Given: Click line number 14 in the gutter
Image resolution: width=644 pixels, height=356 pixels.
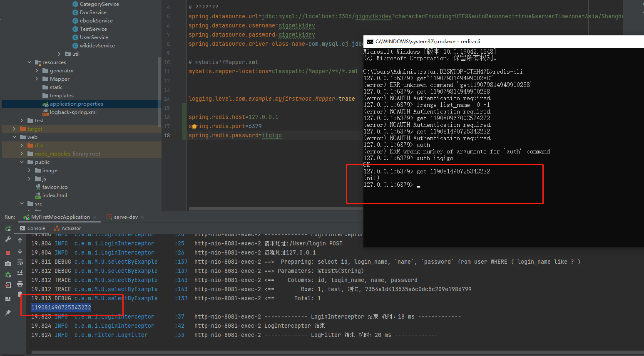Looking at the screenshot, I should 167,99.
